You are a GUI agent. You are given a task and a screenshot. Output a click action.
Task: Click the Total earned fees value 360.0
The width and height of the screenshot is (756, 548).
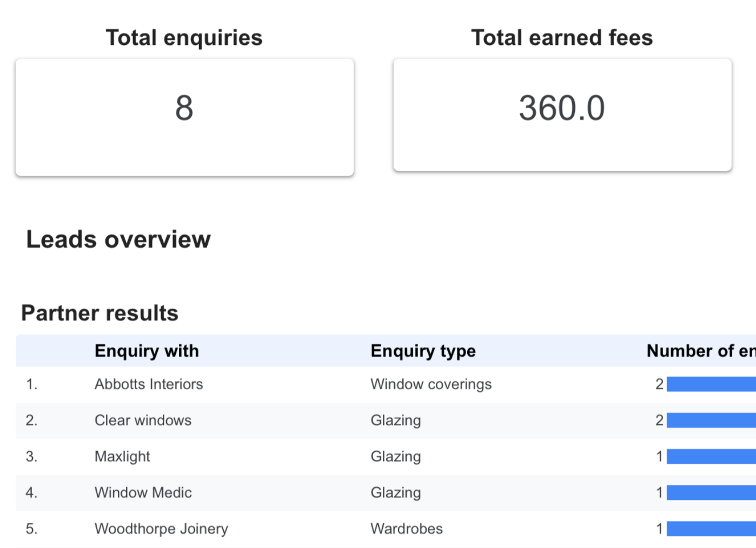562,108
